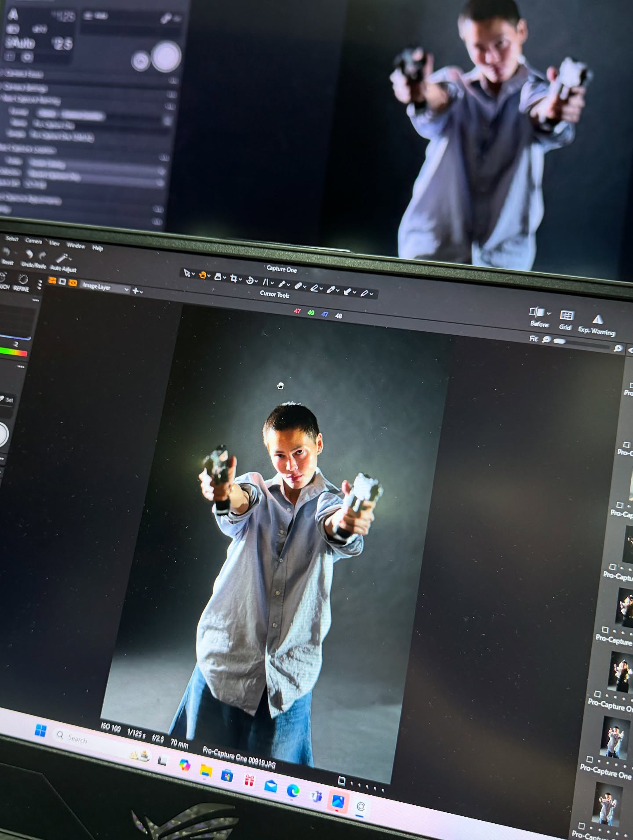633x840 pixels.
Task: Toggle the Before view split icon
Action: click(536, 312)
